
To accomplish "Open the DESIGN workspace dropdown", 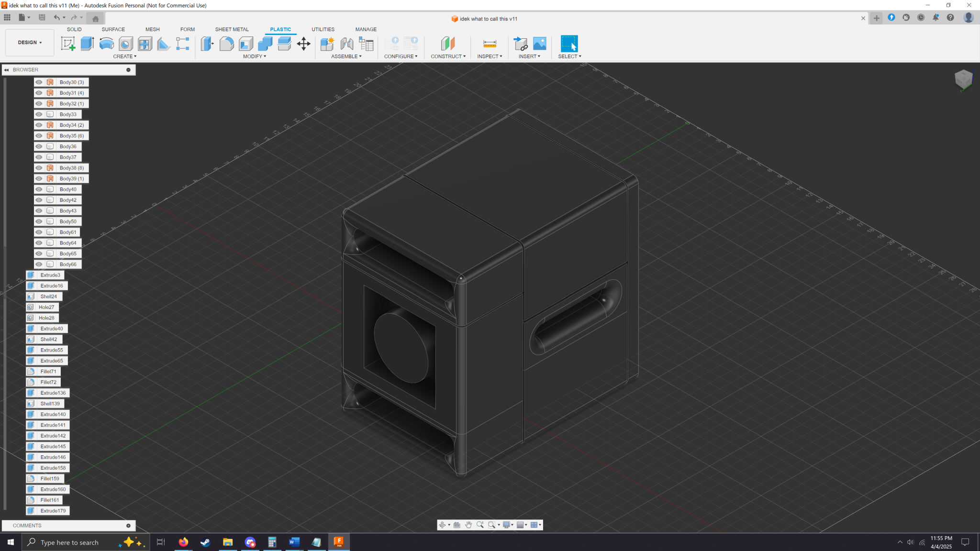I will (30, 43).
